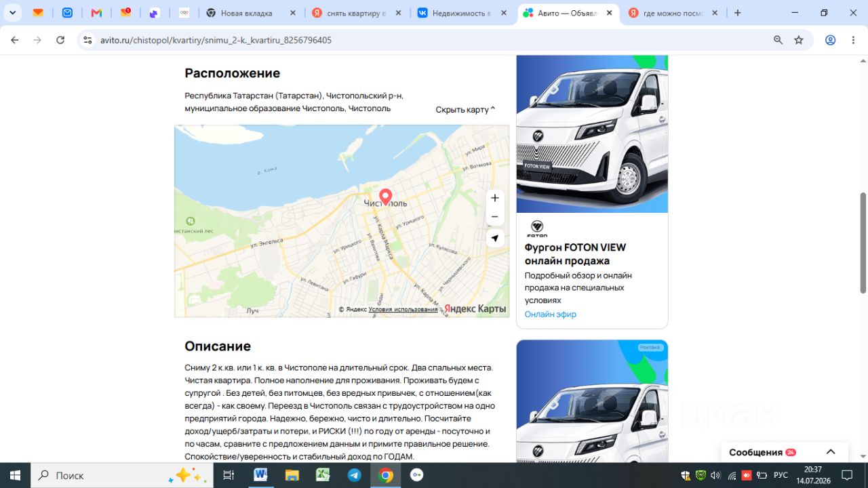Click the page vertical scrollbar
The height and width of the screenshot is (488, 868).
coord(863,243)
